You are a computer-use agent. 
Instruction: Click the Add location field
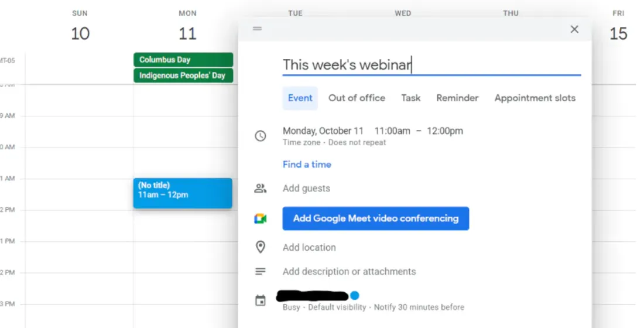[309, 247]
